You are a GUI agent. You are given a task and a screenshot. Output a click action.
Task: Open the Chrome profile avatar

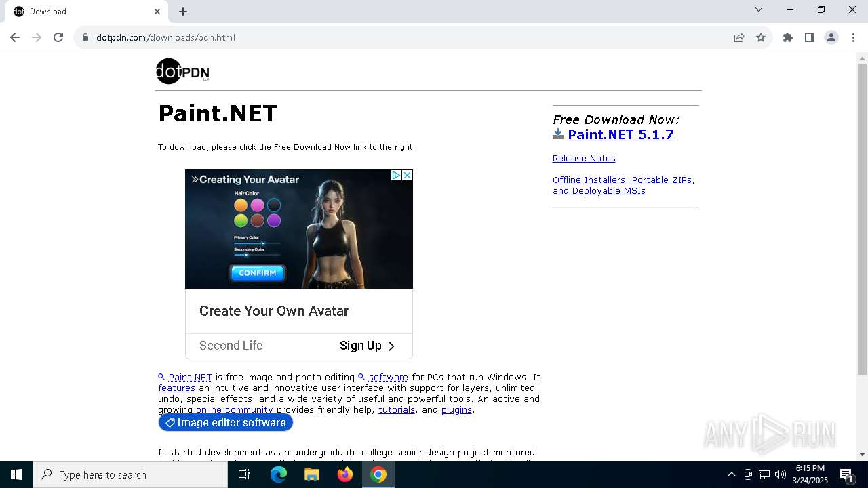coord(831,37)
